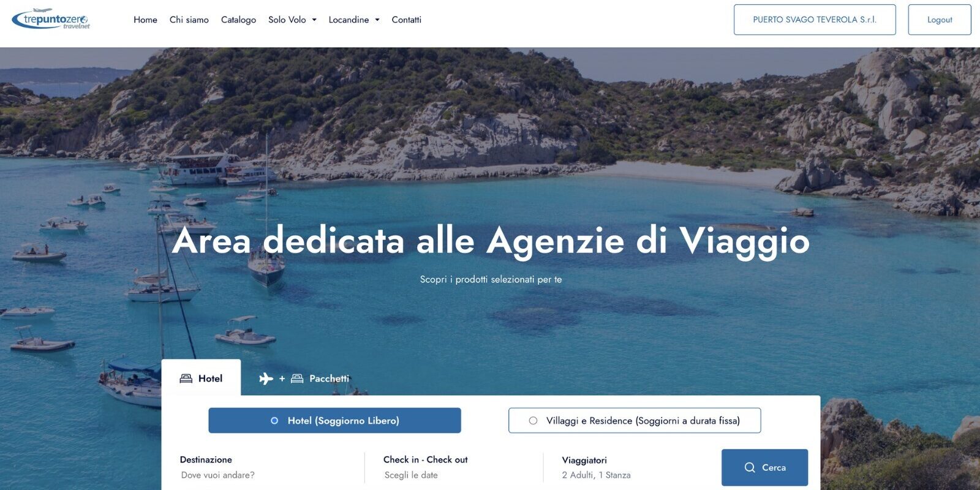980x490 pixels.
Task: Expand the Locandine dropdown arrow
Action: pyautogui.click(x=377, y=20)
